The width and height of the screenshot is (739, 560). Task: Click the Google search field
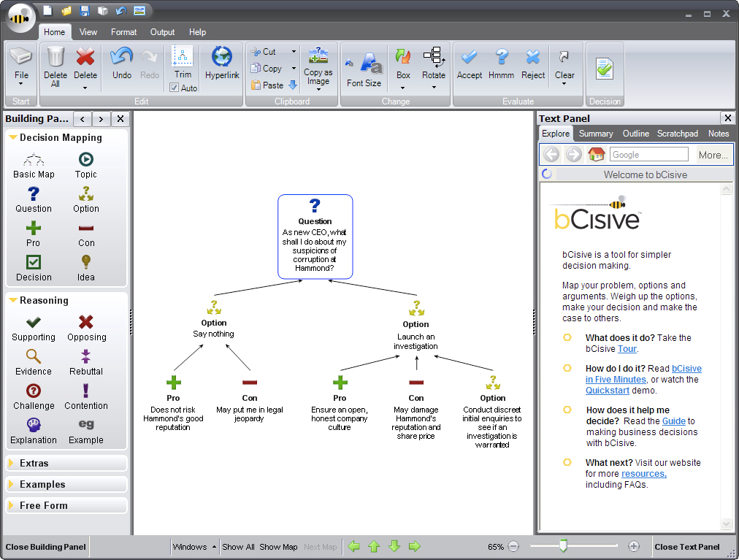pos(649,155)
